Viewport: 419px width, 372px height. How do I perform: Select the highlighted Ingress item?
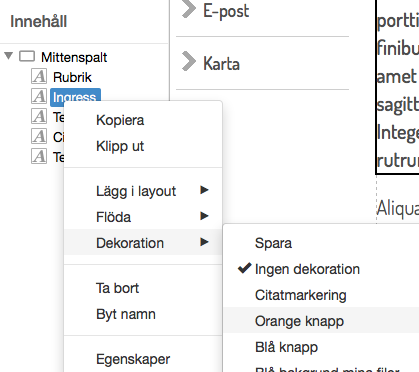[x=75, y=97]
